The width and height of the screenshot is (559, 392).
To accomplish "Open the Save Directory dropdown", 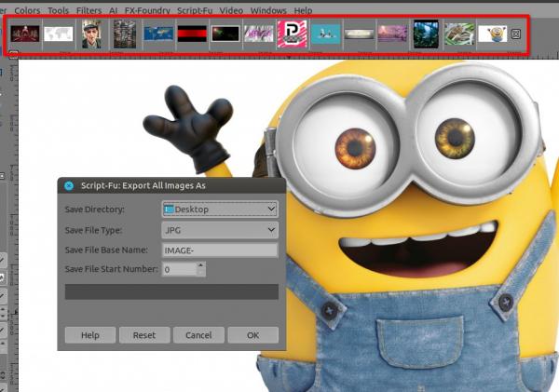I will [220, 210].
